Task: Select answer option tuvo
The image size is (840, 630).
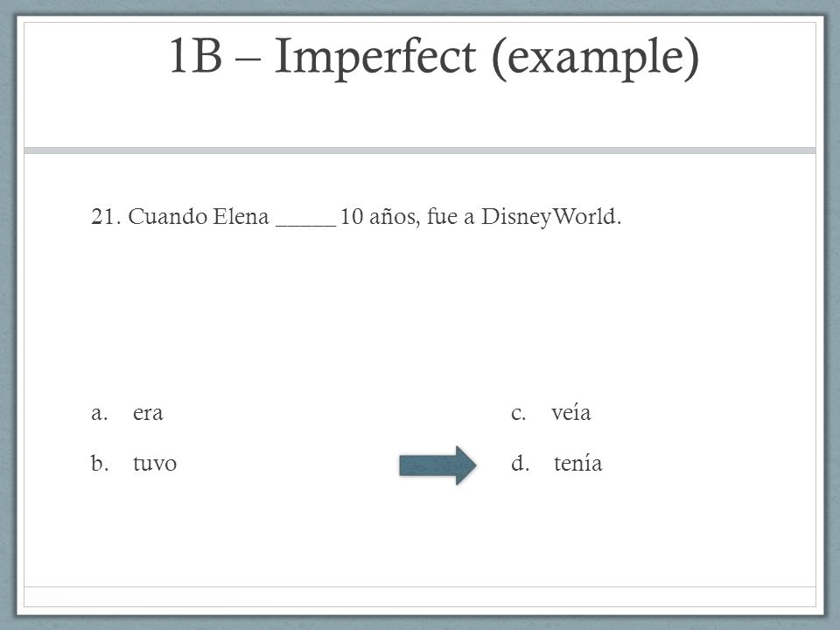Action: pos(155,464)
